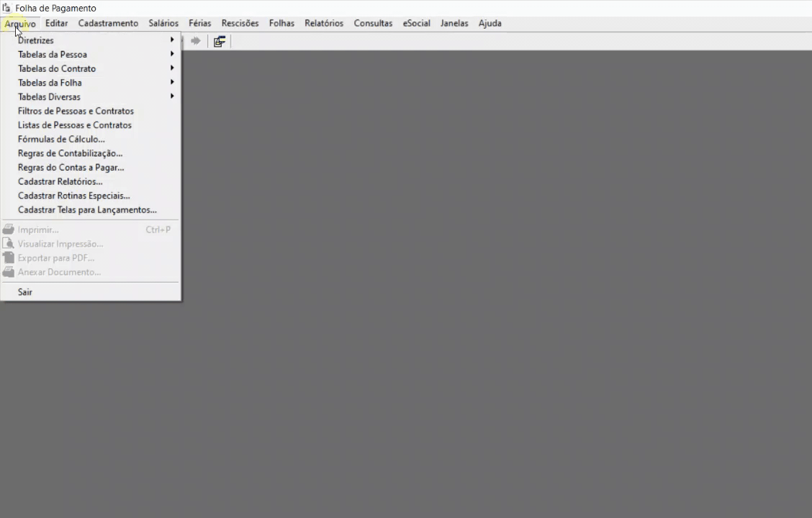The image size is (812, 518).
Task: Click the print preview icon beside Visualizar Impressão
Action: [x=7, y=243]
